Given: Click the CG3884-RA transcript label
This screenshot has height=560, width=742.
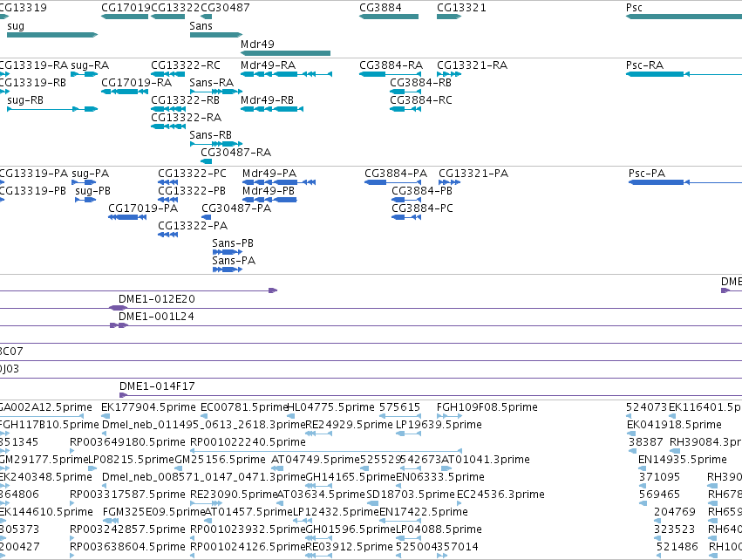Looking at the screenshot, I should (391, 65).
